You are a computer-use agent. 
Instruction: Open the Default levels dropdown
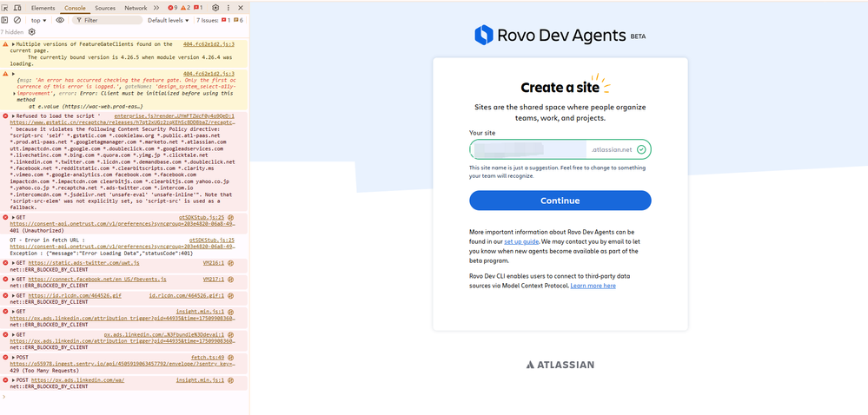tap(169, 20)
